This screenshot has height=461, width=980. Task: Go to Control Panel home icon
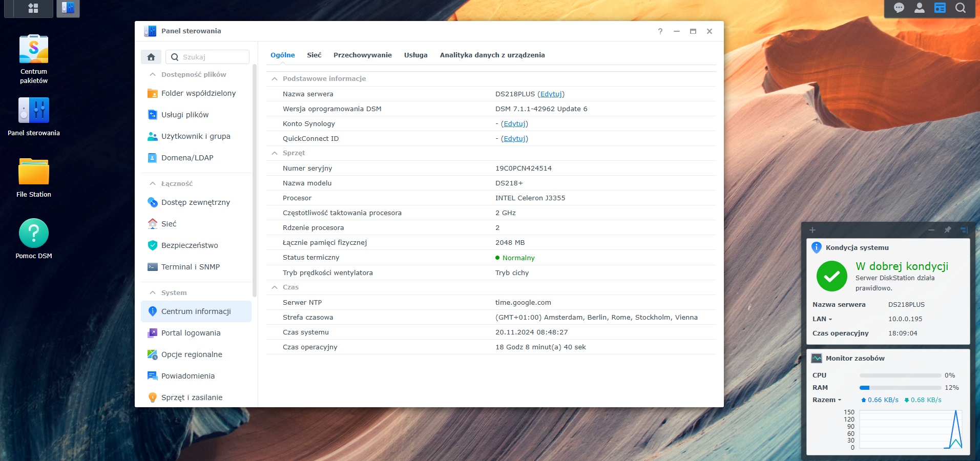click(151, 57)
